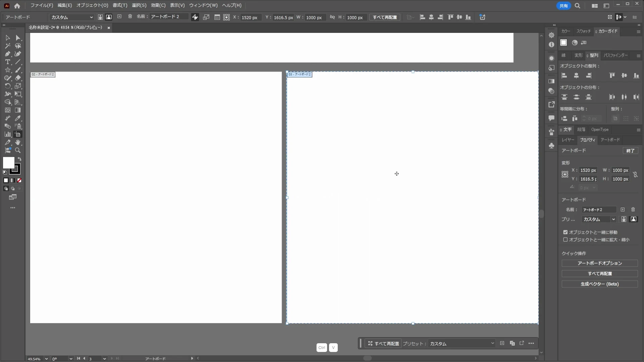Viewport: 644px width, 362px height.
Task: Select the Type tool
Action: click(8, 62)
